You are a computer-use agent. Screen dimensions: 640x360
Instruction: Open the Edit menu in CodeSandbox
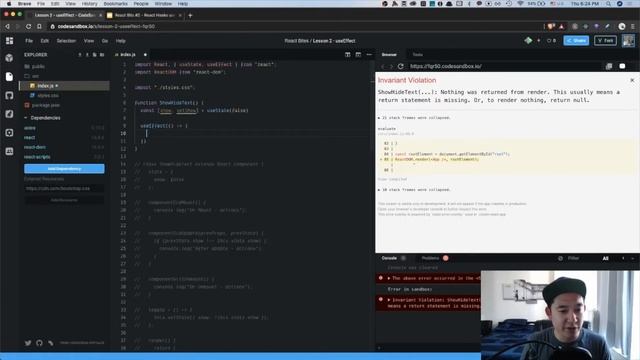click(44, 41)
